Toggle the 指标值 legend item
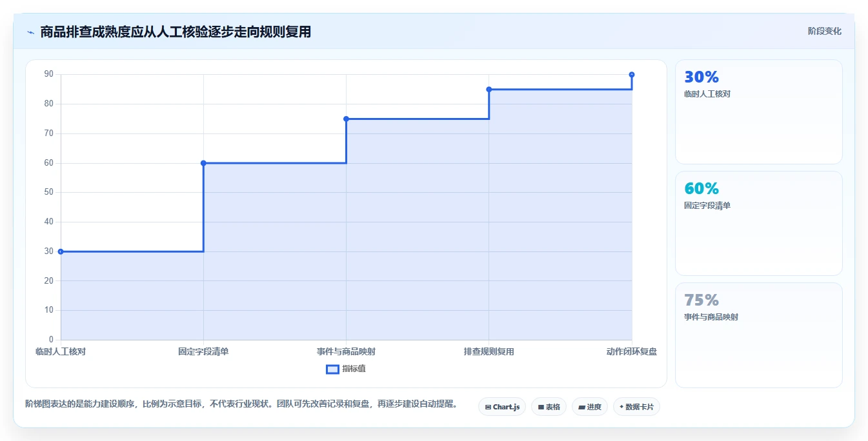The width and height of the screenshot is (868, 441). (346, 369)
